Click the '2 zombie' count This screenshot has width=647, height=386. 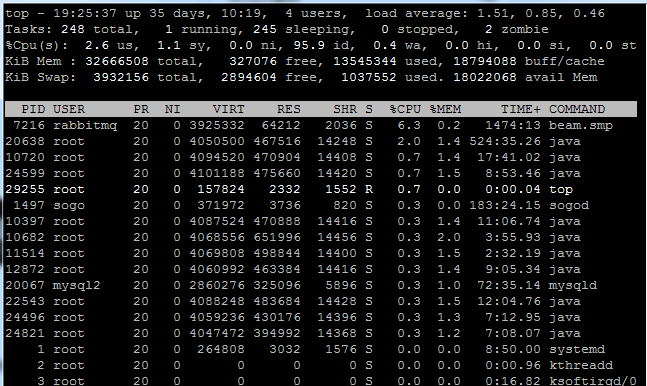517,29
